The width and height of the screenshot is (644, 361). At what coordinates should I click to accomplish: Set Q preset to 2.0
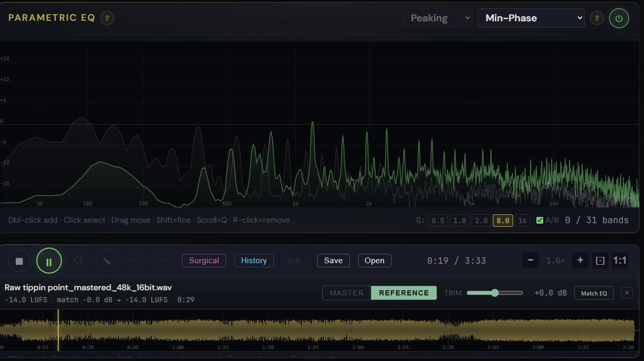click(x=481, y=221)
